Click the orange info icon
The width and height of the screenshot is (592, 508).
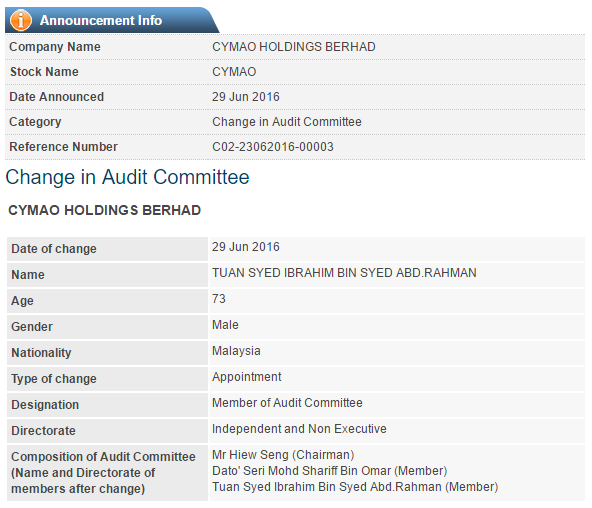(21, 20)
